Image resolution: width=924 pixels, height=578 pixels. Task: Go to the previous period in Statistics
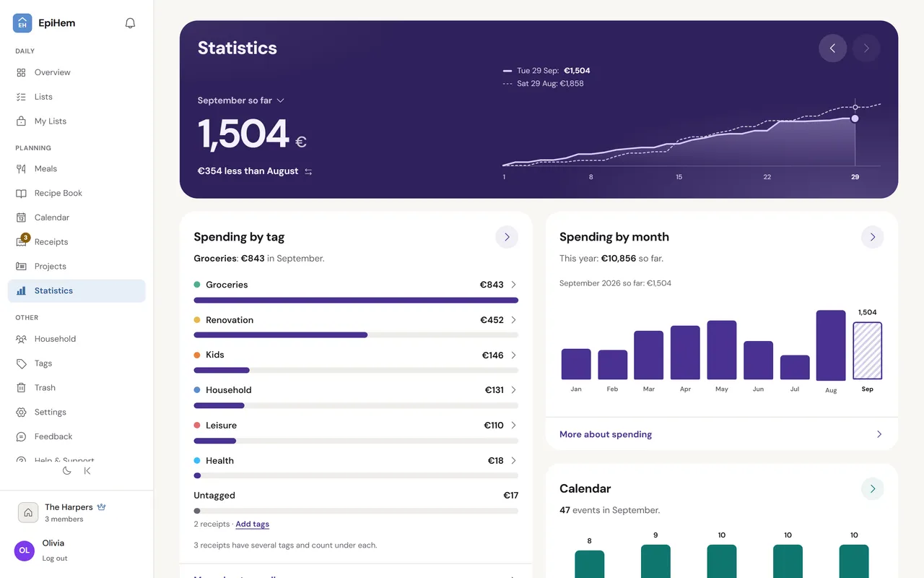(832, 48)
